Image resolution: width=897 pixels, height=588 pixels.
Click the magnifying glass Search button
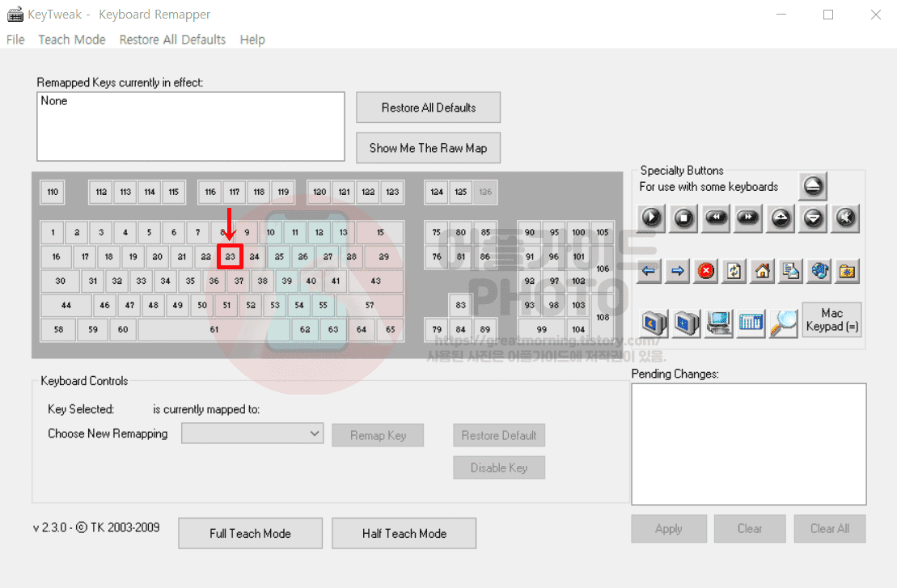784,324
